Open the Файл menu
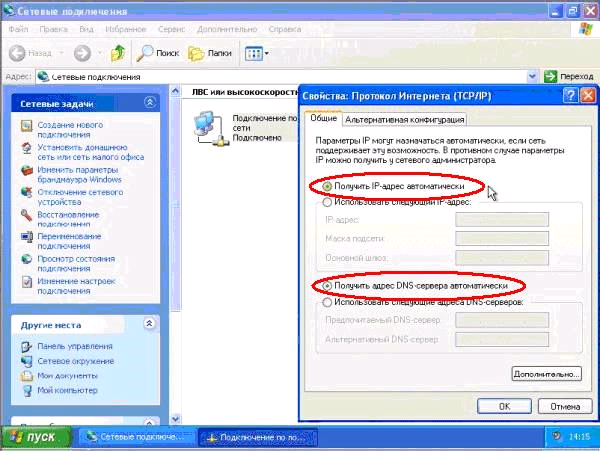This screenshot has width=600, height=451. coord(18,29)
